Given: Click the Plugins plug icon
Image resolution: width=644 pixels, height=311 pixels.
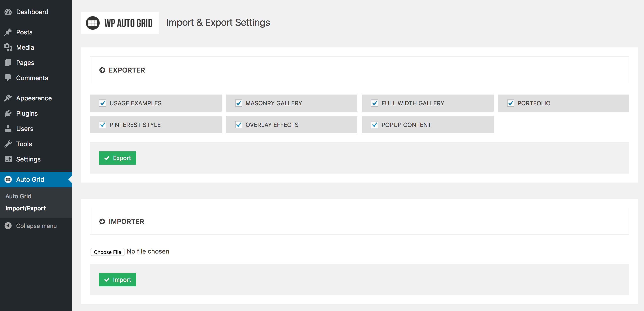Looking at the screenshot, I should pyautogui.click(x=8, y=113).
